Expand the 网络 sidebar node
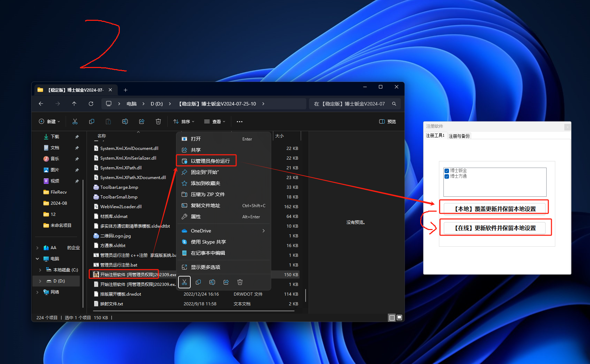The width and height of the screenshot is (590, 364). [37, 292]
